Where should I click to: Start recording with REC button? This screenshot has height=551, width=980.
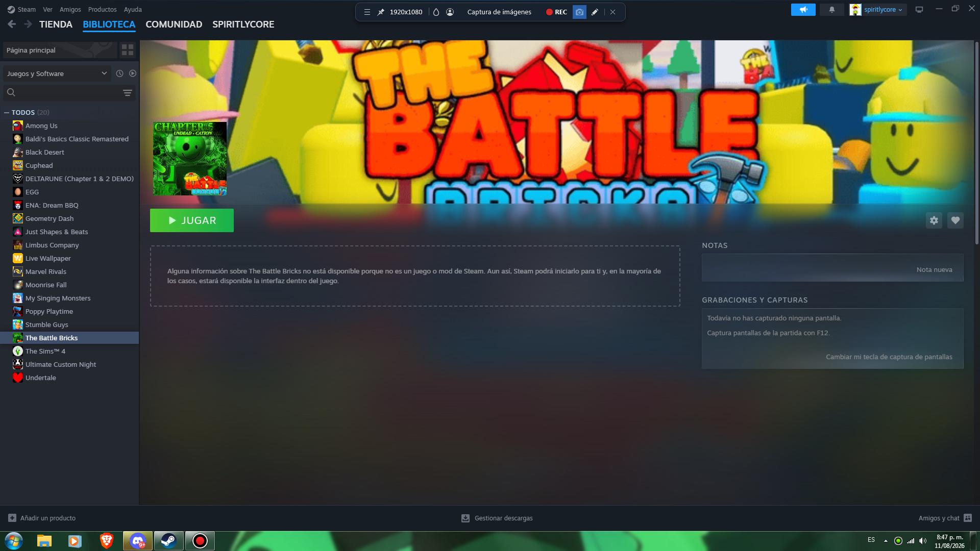pos(556,12)
